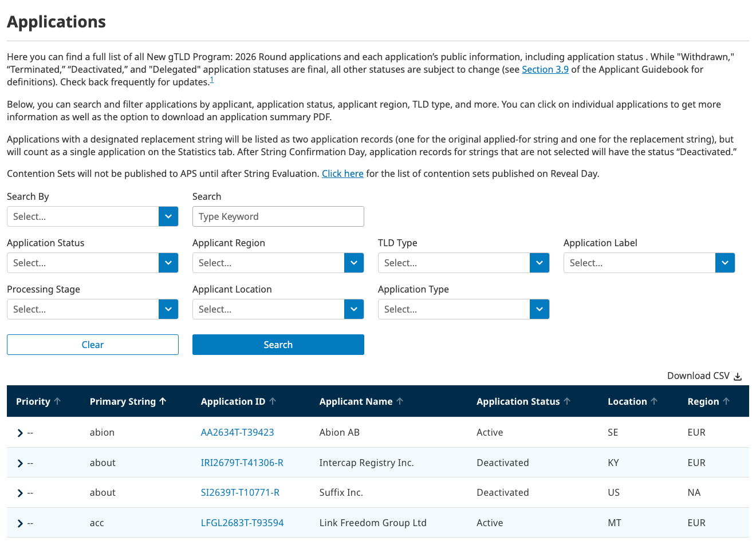Open application LFGL2683T-T93594
The width and height of the screenshot is (756, 541).
pos(242,523)
